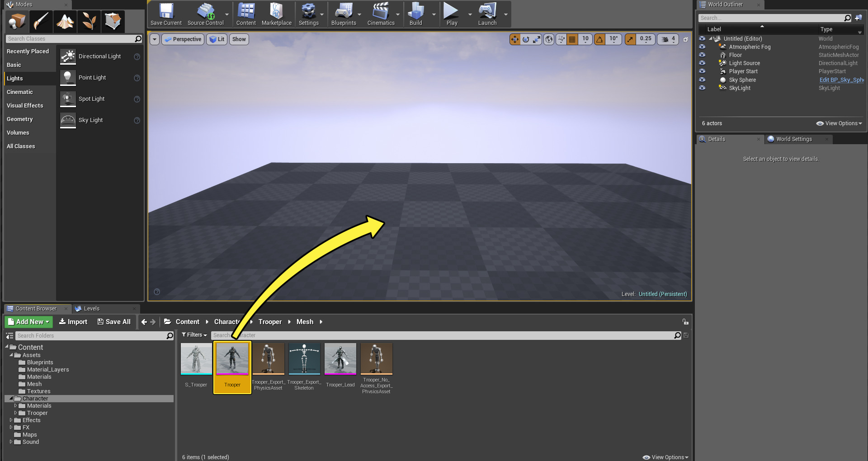Start the game with Play
The image size is (868, 461).
(x=452, y=14)
